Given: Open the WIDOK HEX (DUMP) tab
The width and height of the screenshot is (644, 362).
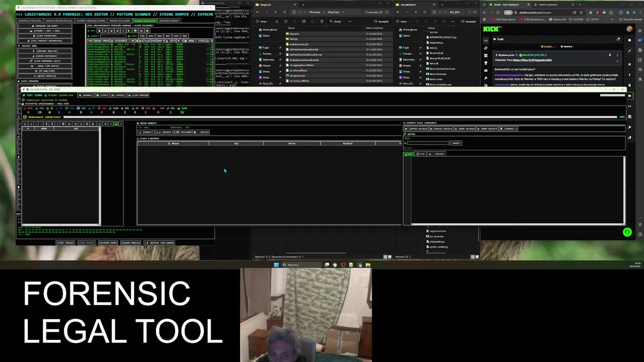Looking at the screenshot, I should click(x=120, y=21).
